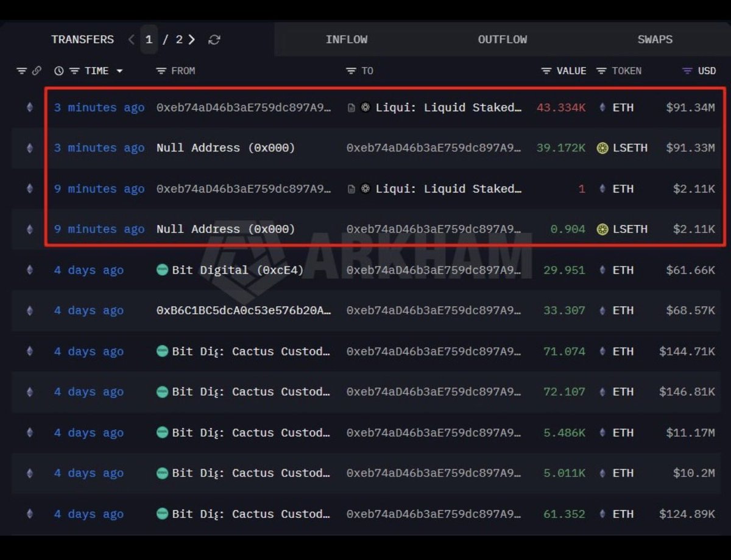Open the TIME column filter
The image size is (731, 560).
pos(74,71)
